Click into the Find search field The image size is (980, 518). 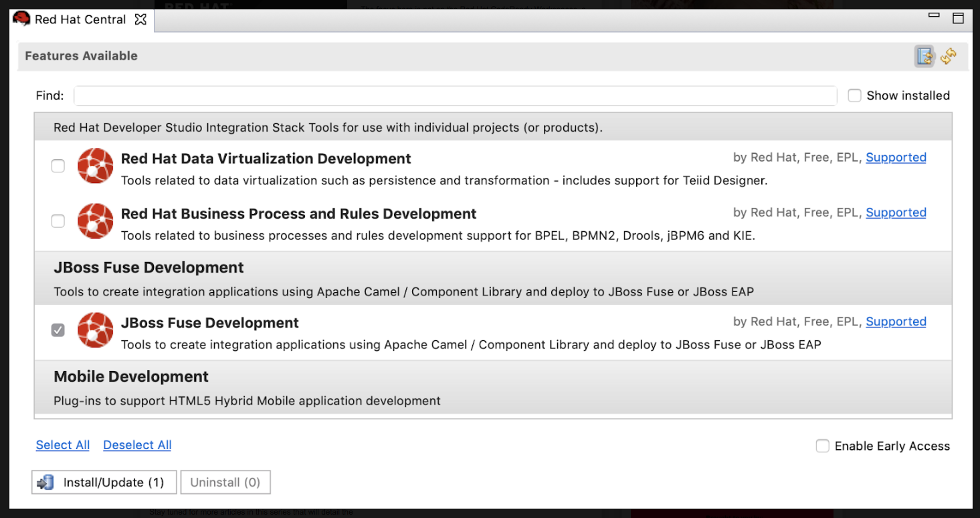coord(455,96)
